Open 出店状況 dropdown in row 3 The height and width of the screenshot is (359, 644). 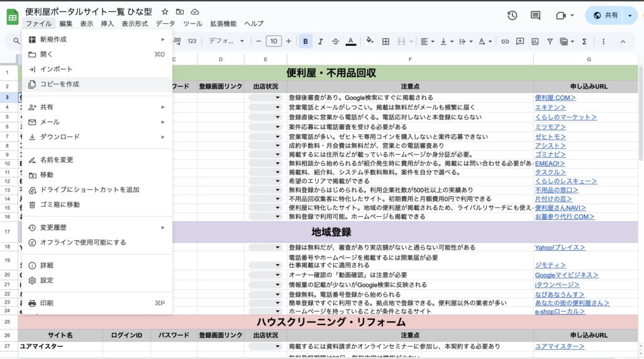265,97
